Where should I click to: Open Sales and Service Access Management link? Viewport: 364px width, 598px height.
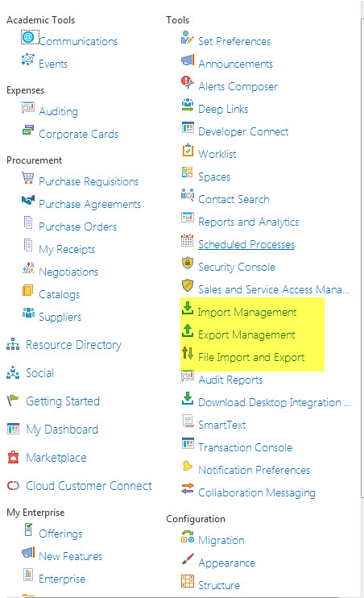coord(274,290)
